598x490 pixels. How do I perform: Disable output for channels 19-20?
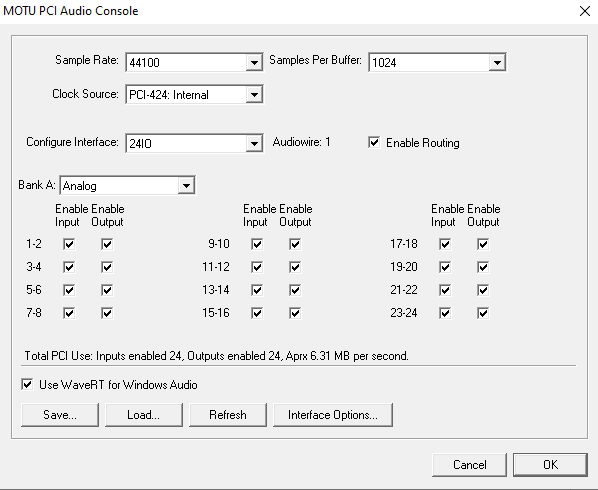coord(483,267)
